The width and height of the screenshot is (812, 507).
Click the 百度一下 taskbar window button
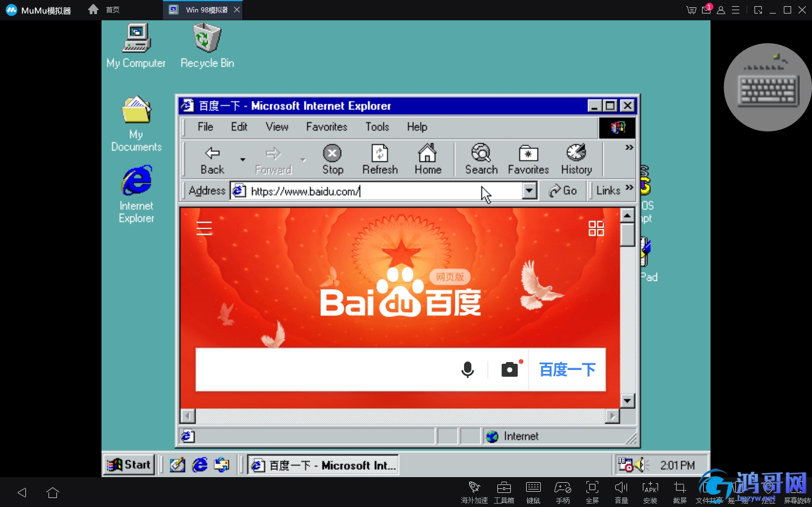323,465
